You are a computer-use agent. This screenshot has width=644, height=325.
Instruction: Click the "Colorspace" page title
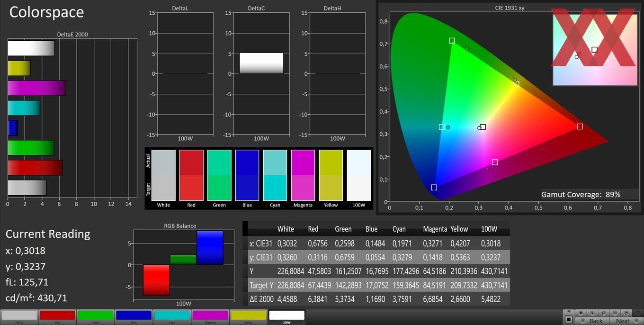click(46, 12)
